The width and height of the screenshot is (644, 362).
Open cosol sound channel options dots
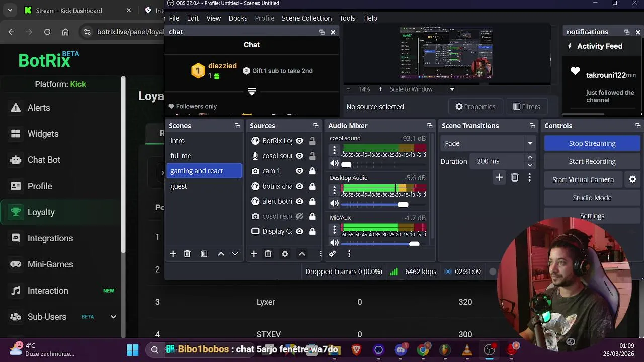(334, 150)
